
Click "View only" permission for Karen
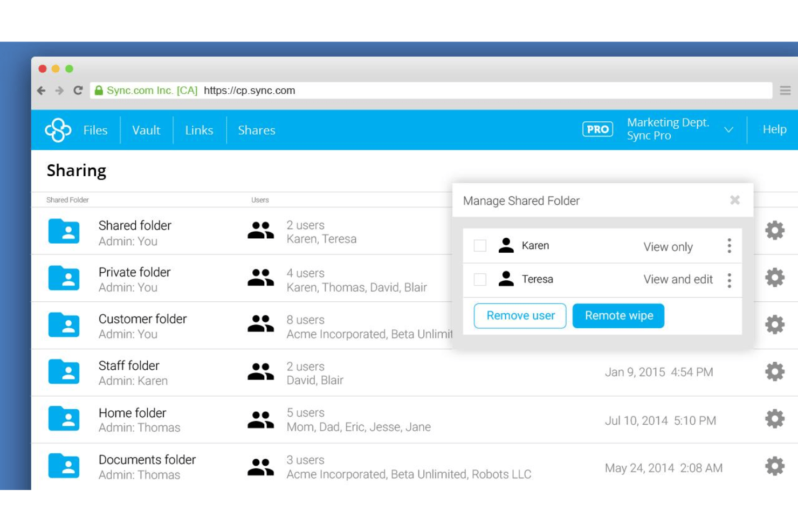click(668, 247)
